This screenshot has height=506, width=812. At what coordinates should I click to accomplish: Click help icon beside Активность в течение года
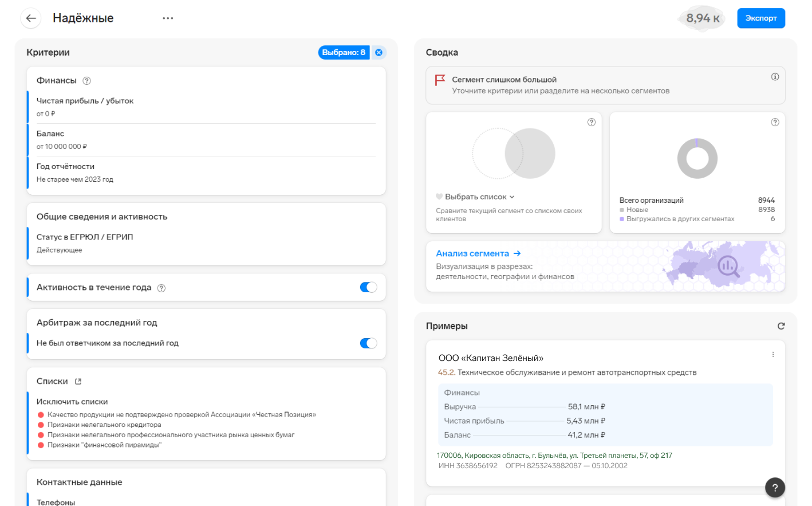tap(161, 288)
